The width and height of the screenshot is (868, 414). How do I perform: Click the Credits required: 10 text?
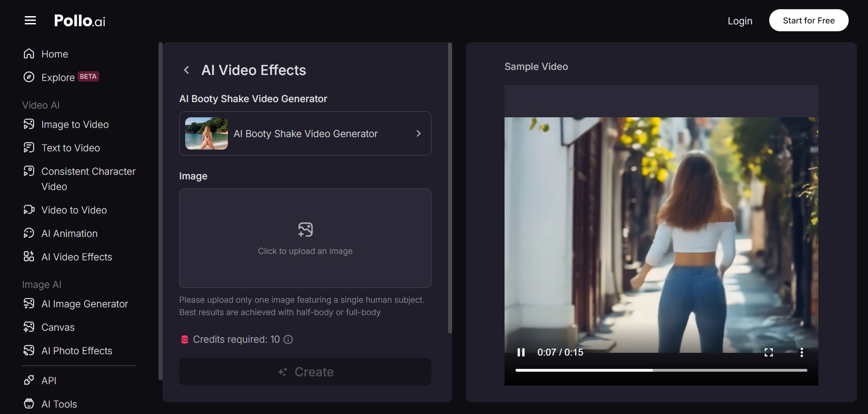pyautogui.click(x=236, y=339)
